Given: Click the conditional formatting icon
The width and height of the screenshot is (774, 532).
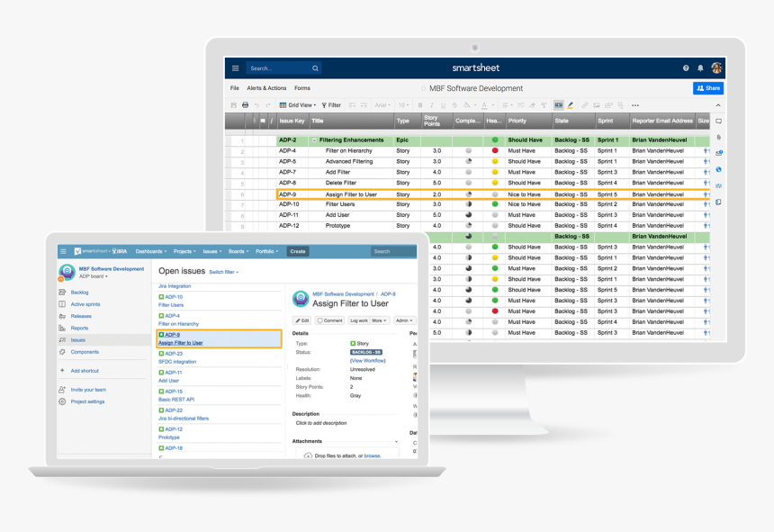Looking at the screenshot, I should (558, 105).
